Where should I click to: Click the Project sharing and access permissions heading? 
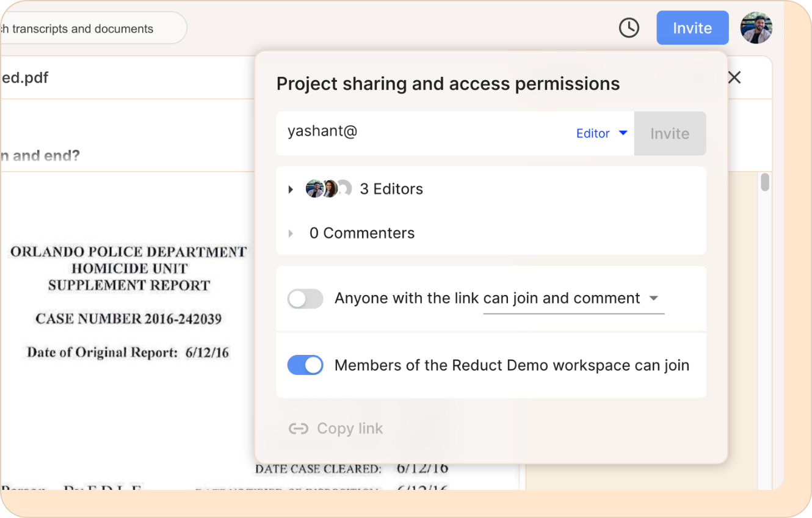(x=448, y=84)
